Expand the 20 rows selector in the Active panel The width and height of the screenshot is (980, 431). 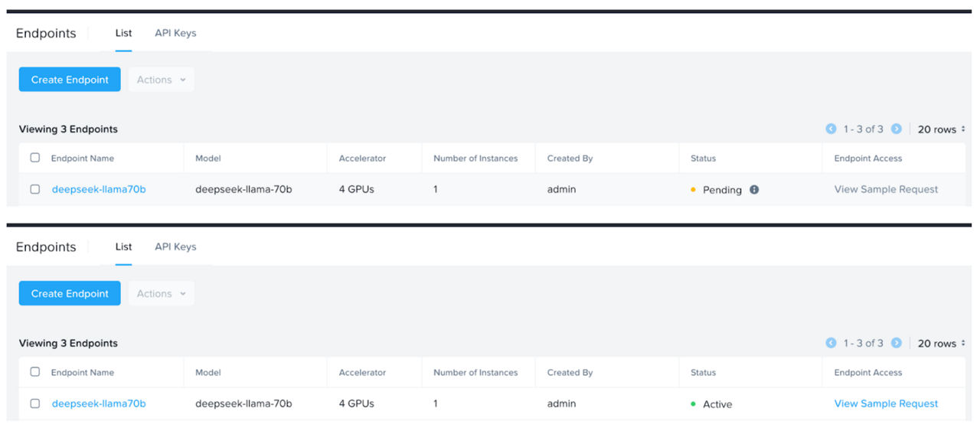(941, 344)
